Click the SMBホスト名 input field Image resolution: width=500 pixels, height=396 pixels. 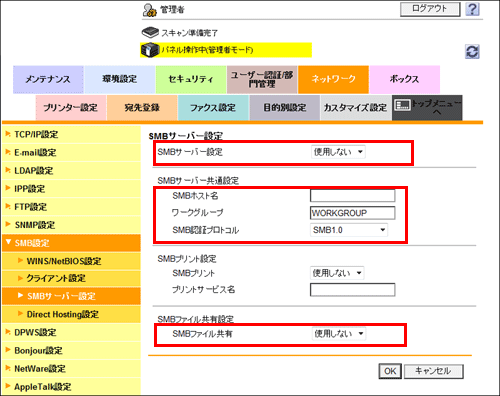point(353,195)
